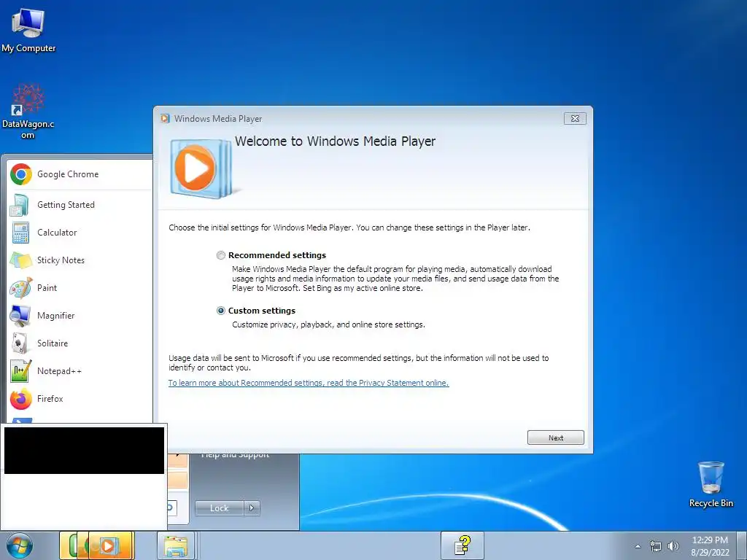Launch Calculator from Start menu
747x560 pixels.
coord(80,233)
